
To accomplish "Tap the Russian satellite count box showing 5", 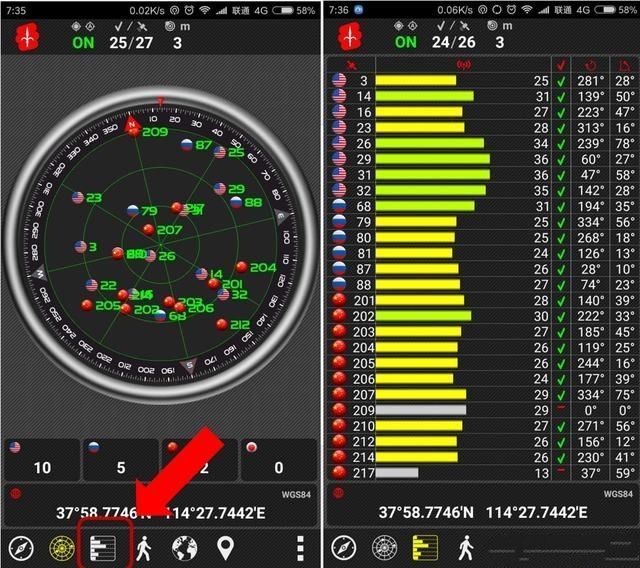I will (120, 458).
